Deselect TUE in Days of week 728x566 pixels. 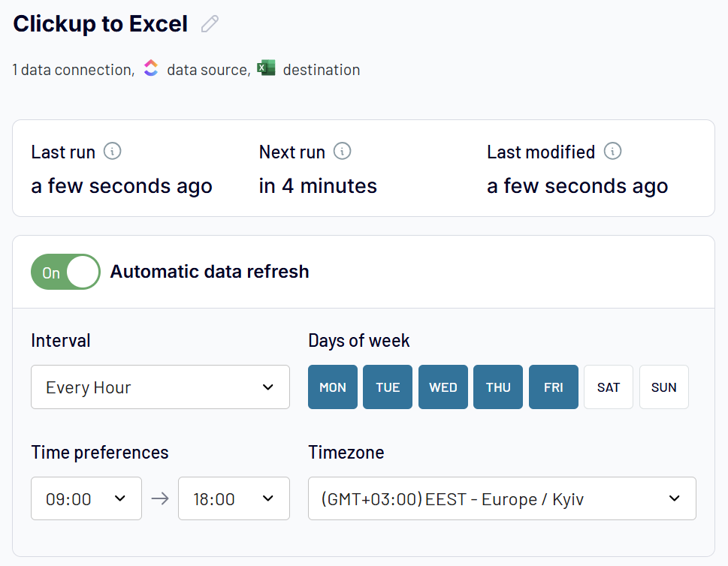[388, 387]
